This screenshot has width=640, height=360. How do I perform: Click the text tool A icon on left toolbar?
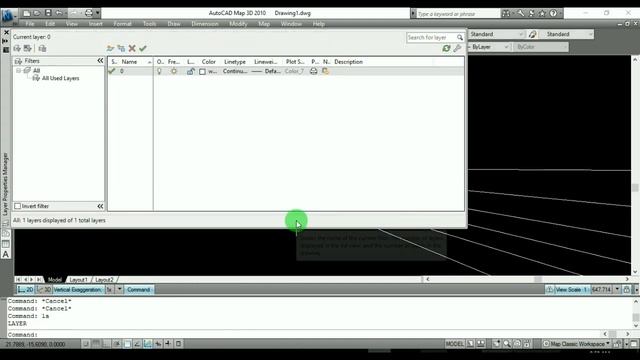(x=6, y=254)
